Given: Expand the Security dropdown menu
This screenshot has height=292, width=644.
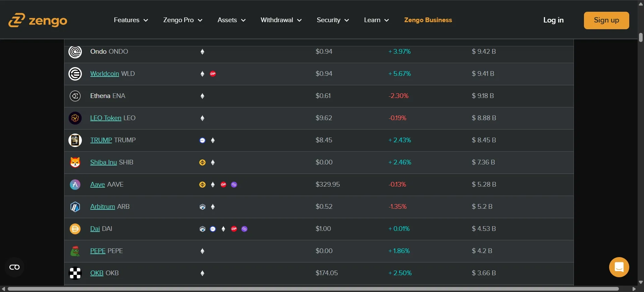Looking at the screenshot, I should (333, 20).
